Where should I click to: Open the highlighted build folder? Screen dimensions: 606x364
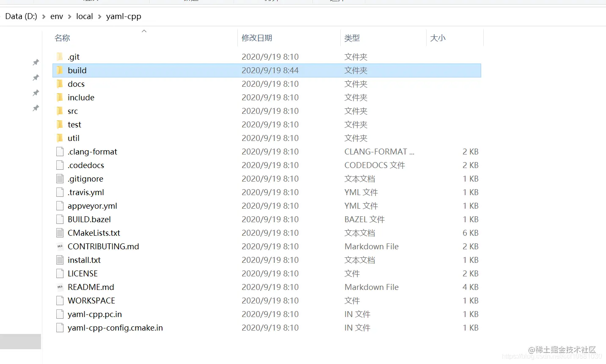pyautogui.click(x=78, y=70)
